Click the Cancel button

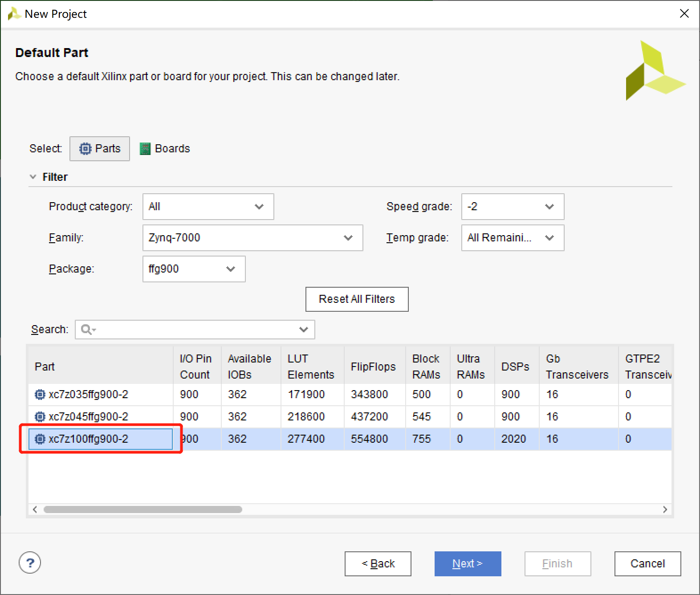648,564
